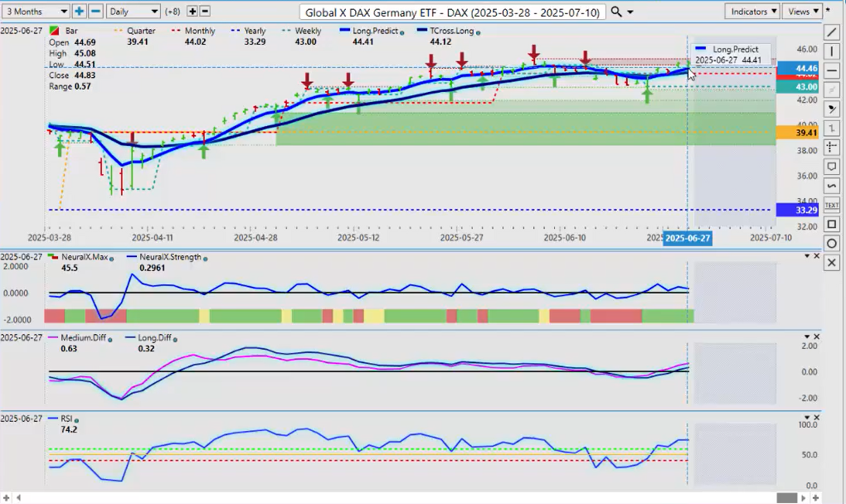
Task: Select the horizontal line drawing tool
Action: 833,70
